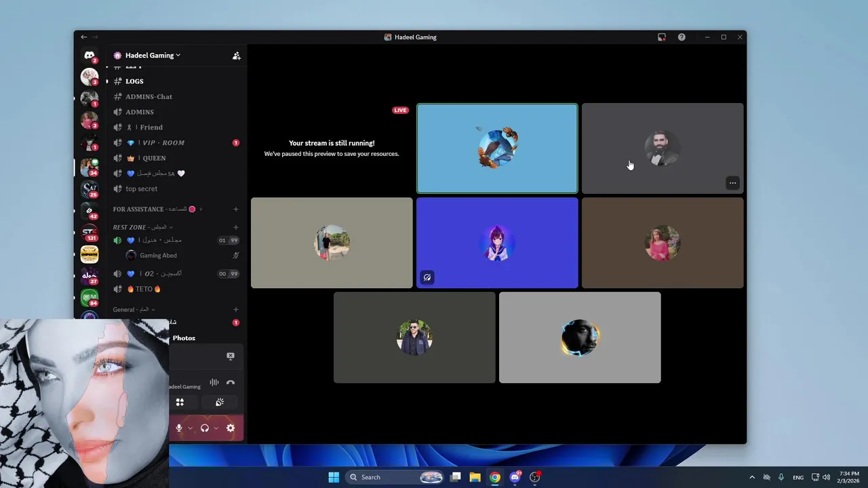Collapse the REST ZONE category
The image size is (868, 488).
click(142, 227)
